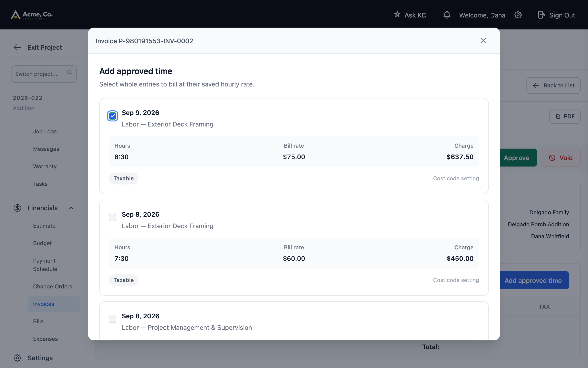Click Ask KC label
Image resolution: width=588 pixels, height=368 pixels.
click(415, 15)
